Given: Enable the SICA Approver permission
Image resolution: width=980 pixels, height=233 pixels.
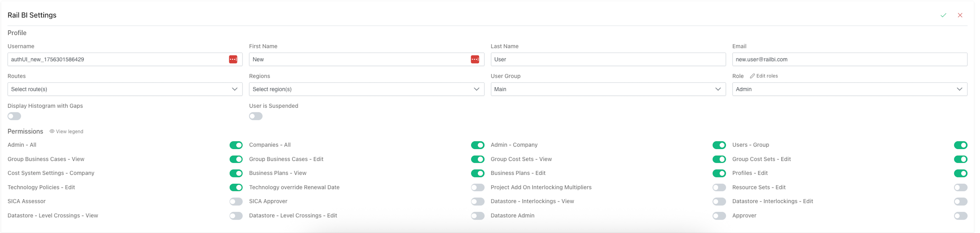Looking at the screenshot, I should click(x=477, y=202).
